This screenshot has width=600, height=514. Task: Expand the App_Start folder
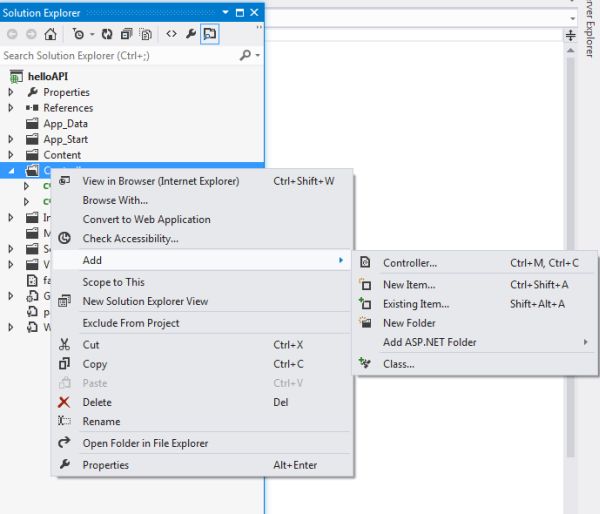point(11,139)
